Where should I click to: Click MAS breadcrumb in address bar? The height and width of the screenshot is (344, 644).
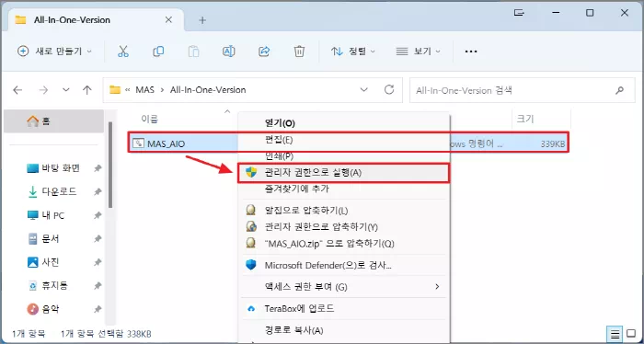[x=145, y=90]
